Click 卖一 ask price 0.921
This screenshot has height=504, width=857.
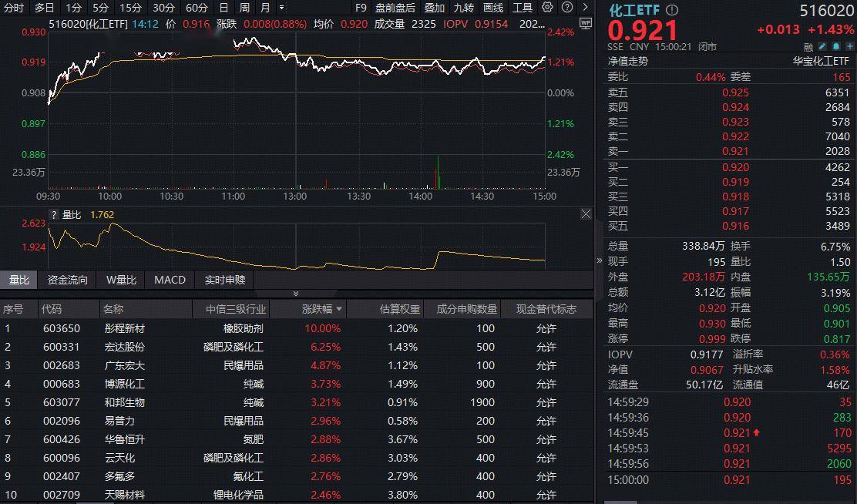(x=735, y=151)
